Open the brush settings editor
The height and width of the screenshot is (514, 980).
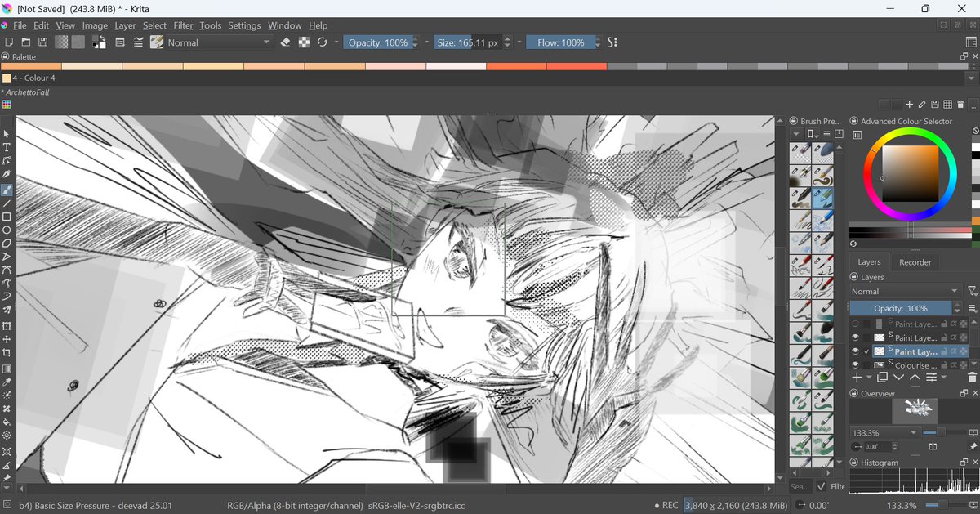tap(122, 42)
